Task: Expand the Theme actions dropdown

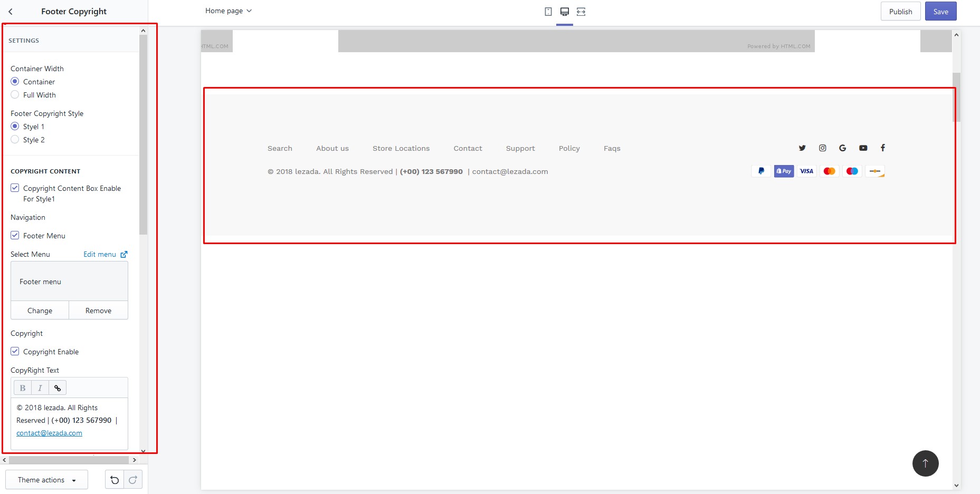Action: click(x=46, y=480)
